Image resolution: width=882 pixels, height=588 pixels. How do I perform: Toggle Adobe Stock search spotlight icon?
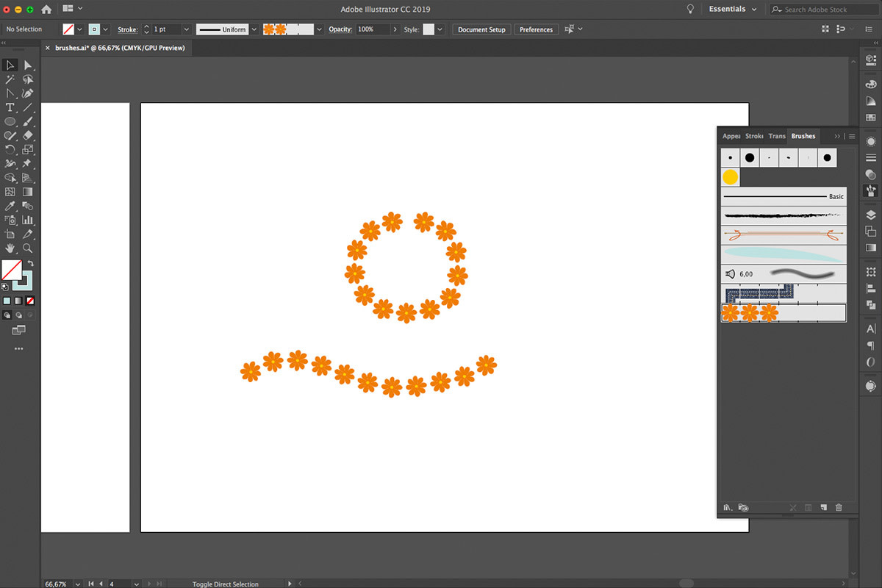[x=689, y=9]
